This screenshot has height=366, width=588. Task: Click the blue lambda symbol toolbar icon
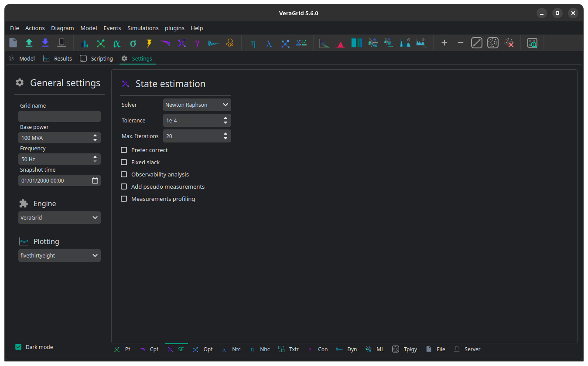click(x=269, y=43)
